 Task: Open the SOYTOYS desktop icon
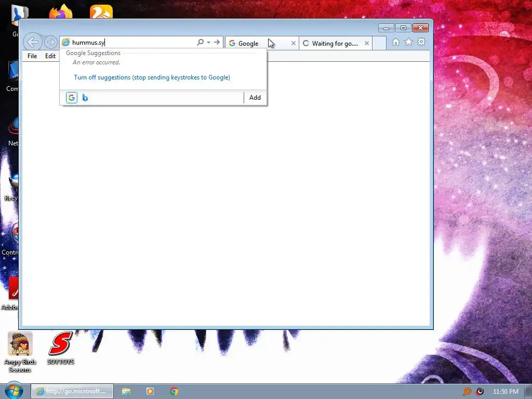(x=60, y=348)
